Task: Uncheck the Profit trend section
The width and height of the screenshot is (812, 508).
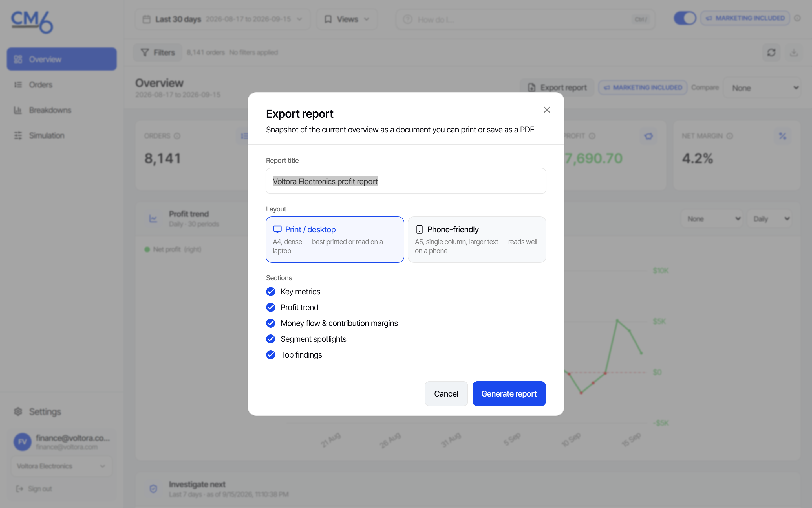Action: point(271,307)
